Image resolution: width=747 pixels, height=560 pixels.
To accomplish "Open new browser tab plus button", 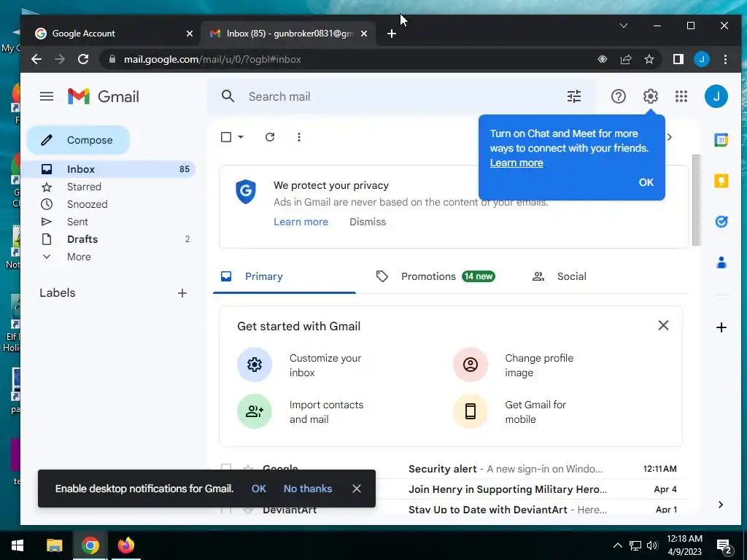I will 391,34.
